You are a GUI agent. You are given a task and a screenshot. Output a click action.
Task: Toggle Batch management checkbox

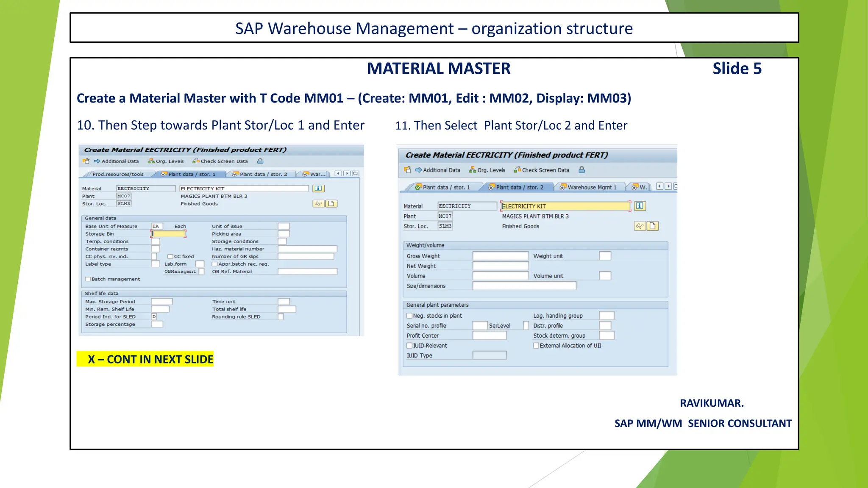88,279
